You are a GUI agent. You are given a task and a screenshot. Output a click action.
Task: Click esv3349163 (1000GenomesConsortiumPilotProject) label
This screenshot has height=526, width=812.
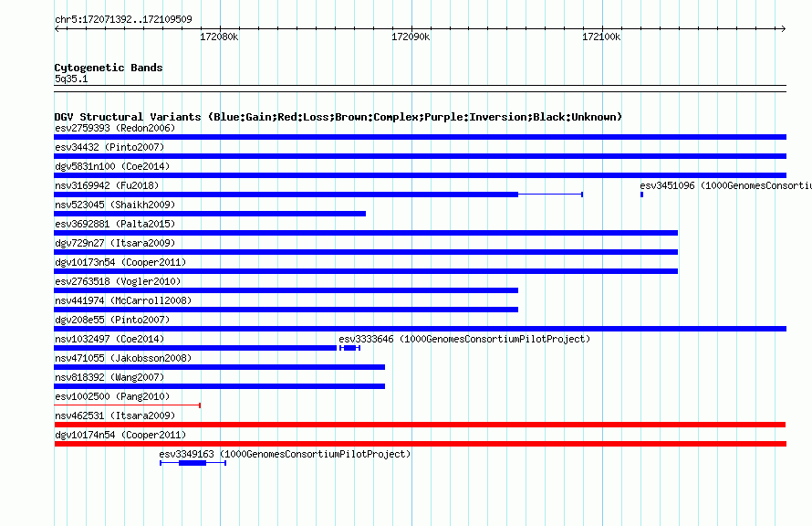tap(285, 454)
